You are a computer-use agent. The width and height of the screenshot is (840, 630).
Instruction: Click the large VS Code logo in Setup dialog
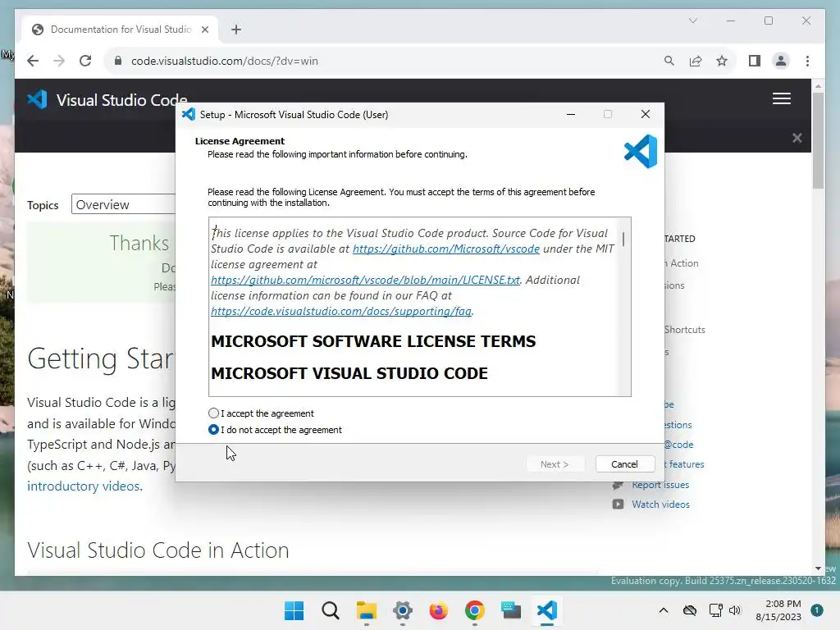[x=641, y=151]
